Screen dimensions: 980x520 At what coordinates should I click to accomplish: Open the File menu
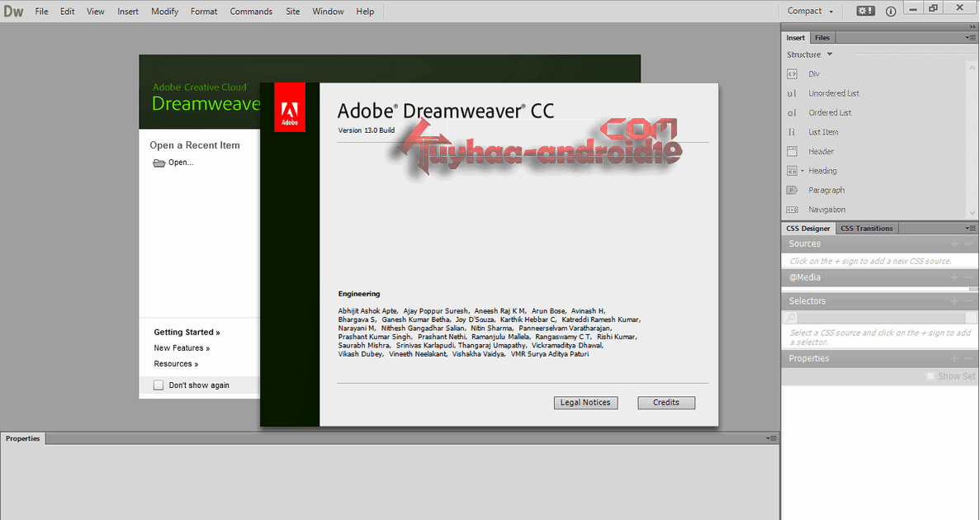click(x=41, y=12)
